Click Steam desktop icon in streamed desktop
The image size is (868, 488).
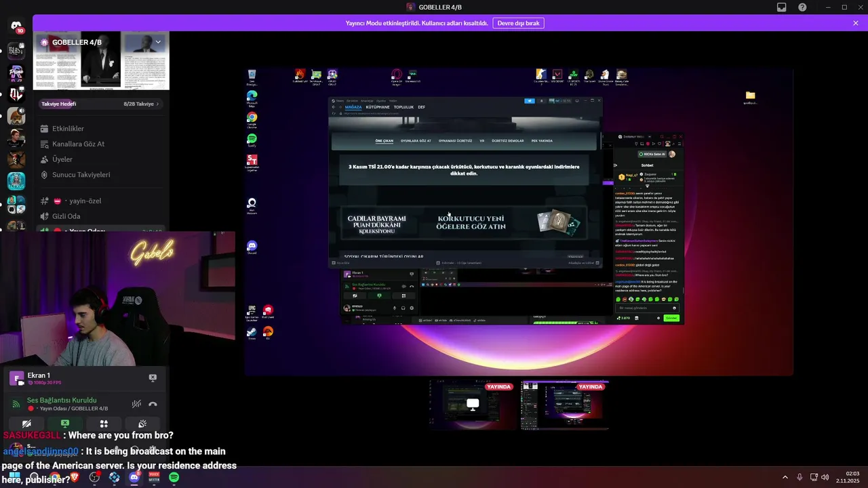click(252, 333)
